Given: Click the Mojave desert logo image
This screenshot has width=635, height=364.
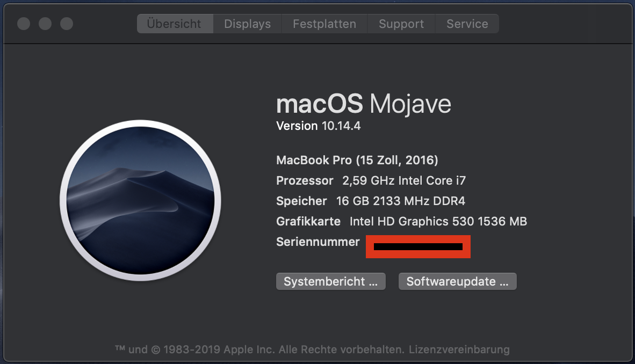Looking at the screenshot, I should click(x=140, y=201).
